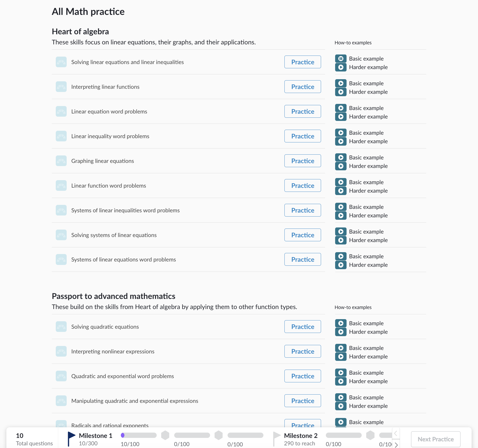Image resolution: width=478 pixels, height=448 pixels.
Task: Click the 10/100 milestone progress bar
Action: pyautogui.click(x=139, y=435)
